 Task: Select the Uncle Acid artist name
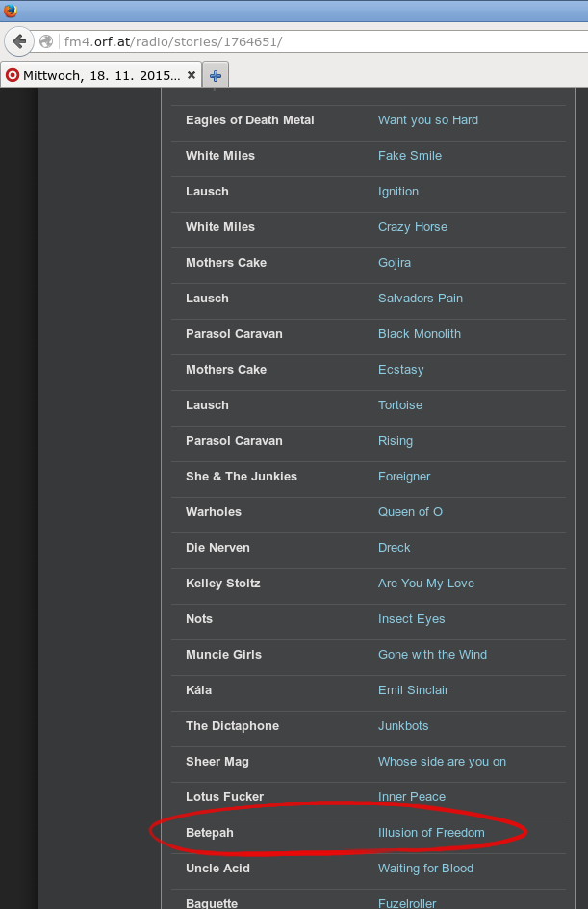pos(217,869)
